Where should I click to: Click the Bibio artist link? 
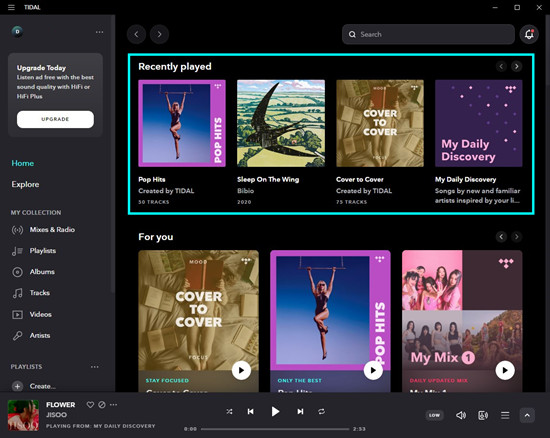click(246, 191)
